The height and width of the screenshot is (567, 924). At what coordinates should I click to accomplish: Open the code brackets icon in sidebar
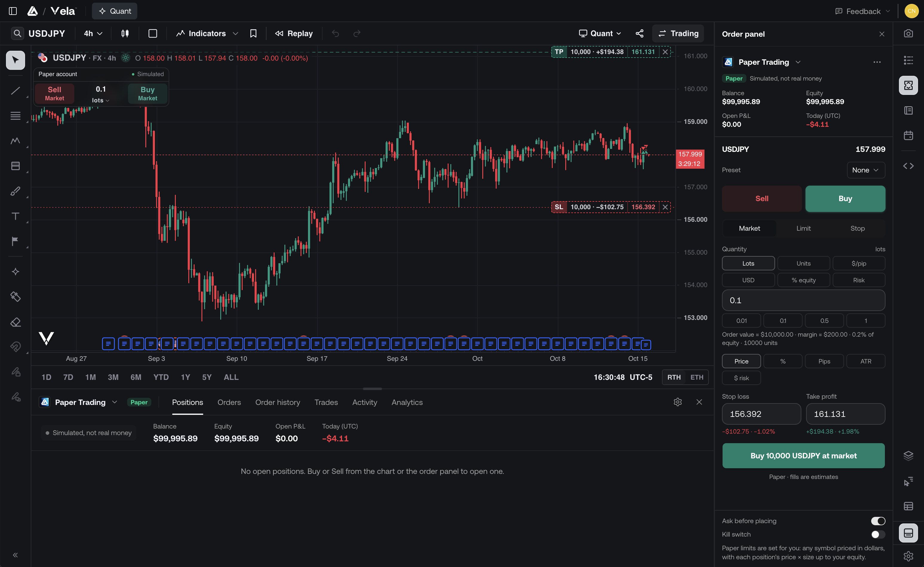908,166
